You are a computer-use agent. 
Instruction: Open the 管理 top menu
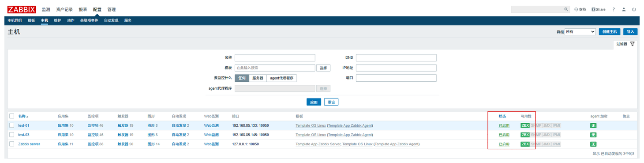click(112, 9)
